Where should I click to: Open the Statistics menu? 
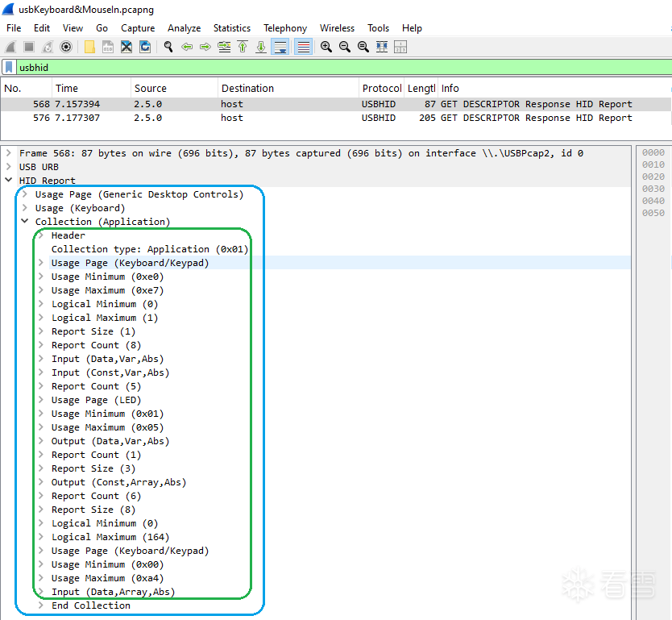[x=231, y=28]
